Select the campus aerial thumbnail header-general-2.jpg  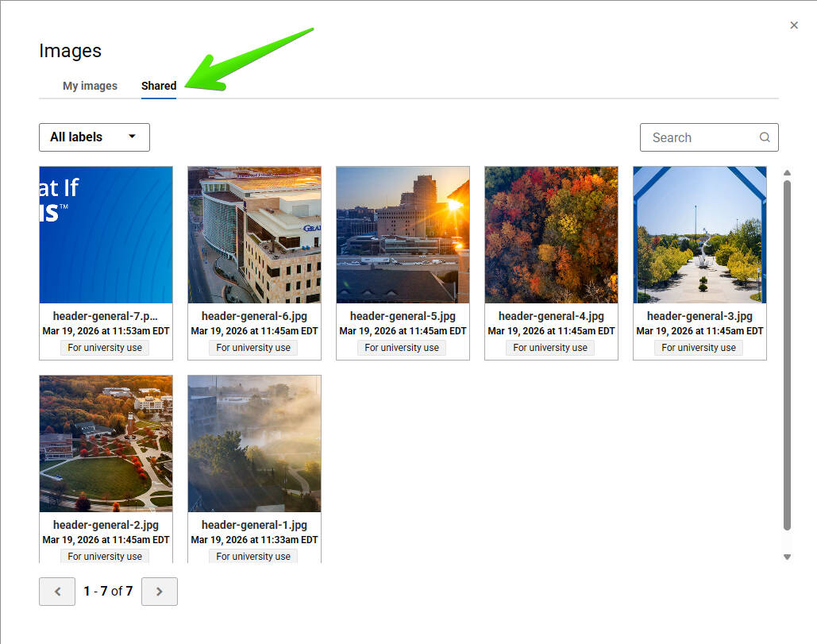tap(106, 443)
